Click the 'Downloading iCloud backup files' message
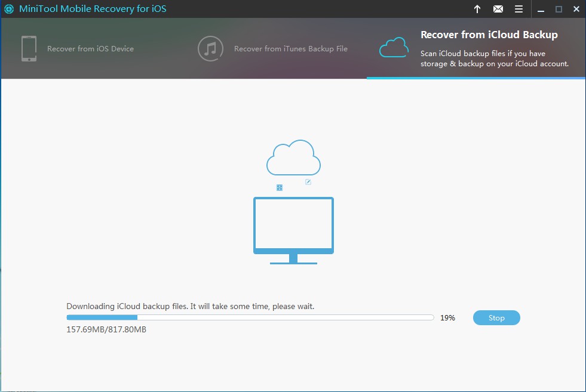The image size is (586, 392). point(190,306)
